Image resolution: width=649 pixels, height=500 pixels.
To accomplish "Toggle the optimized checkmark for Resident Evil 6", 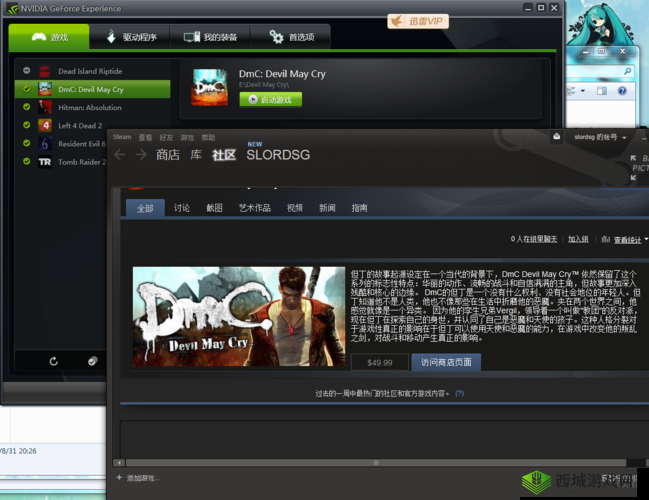I will [x=27, y=143].
